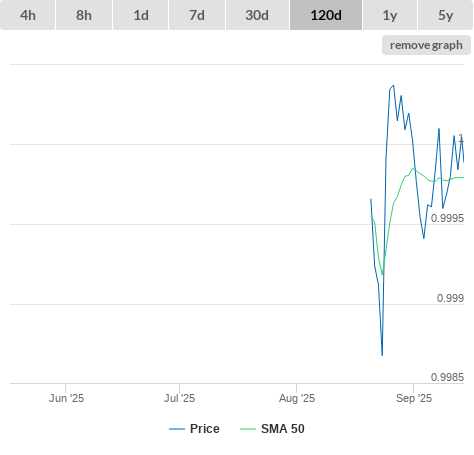Switch chart to 1y range
The height and width of the screenshot is (455, 474).
point(390,15)
